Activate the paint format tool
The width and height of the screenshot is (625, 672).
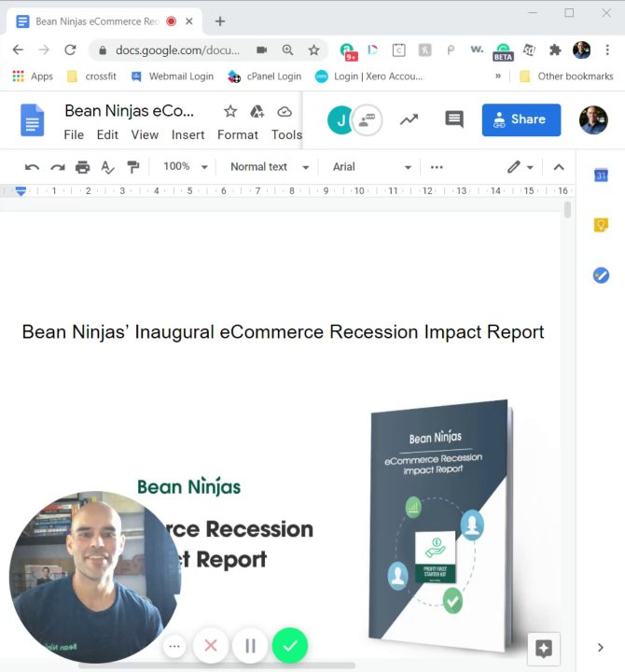(133, 167)
